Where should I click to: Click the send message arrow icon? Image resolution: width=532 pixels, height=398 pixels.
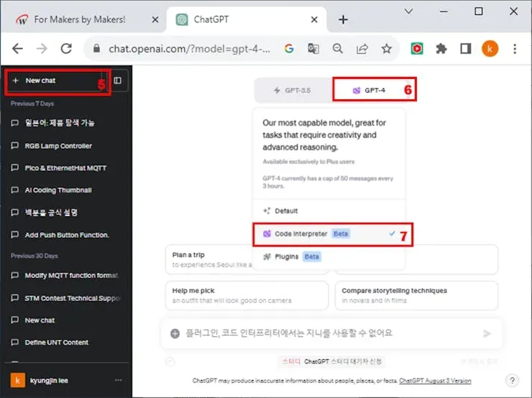(x=487, y=333)
